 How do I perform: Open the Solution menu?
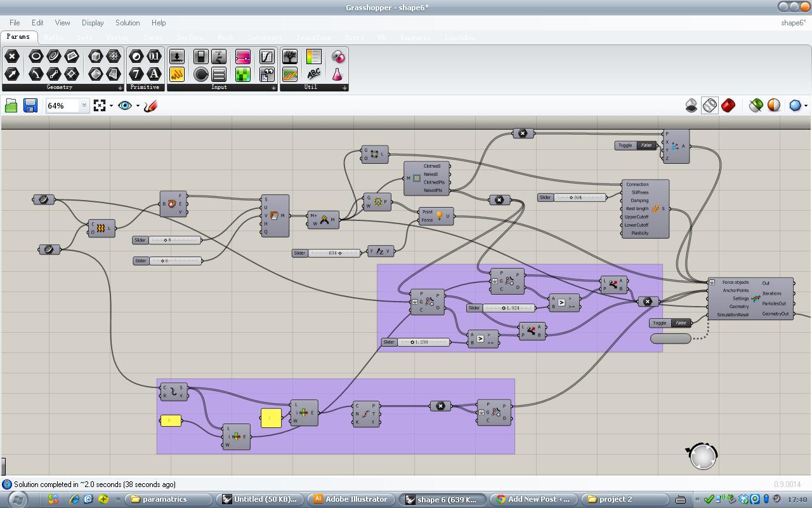pos(127,23)
